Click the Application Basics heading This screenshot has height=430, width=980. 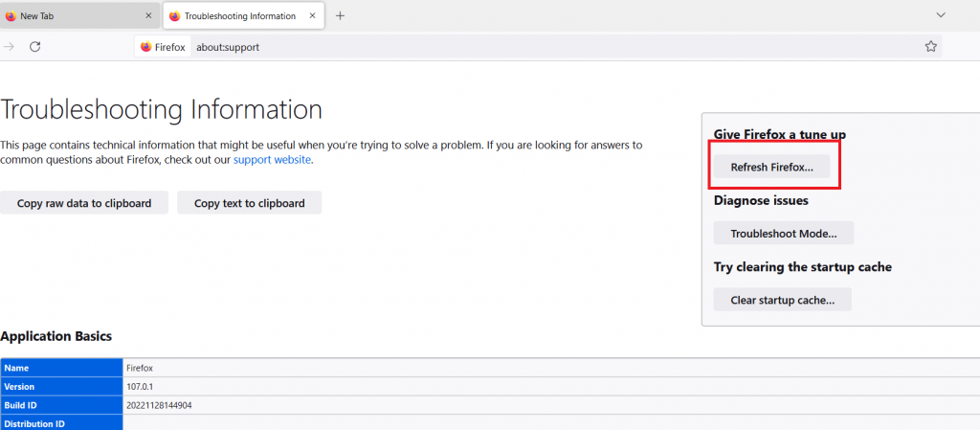tap(56, 336)
